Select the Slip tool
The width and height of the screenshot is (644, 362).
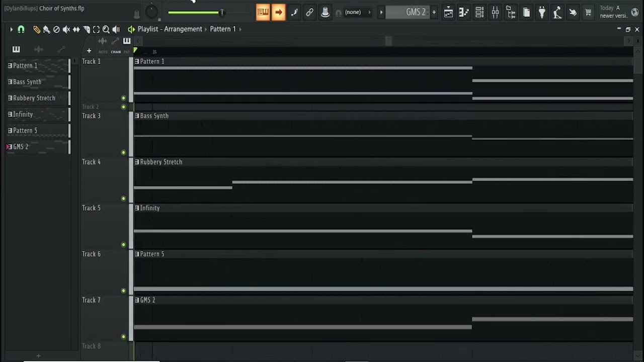tap(76, 30)
